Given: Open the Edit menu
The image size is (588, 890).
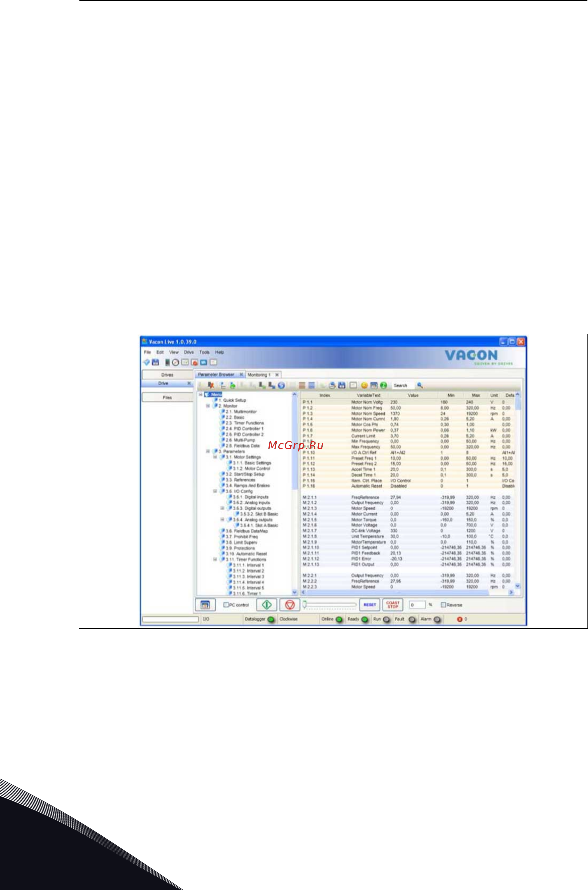Looking at the screenshot, I should coord(160,352).
